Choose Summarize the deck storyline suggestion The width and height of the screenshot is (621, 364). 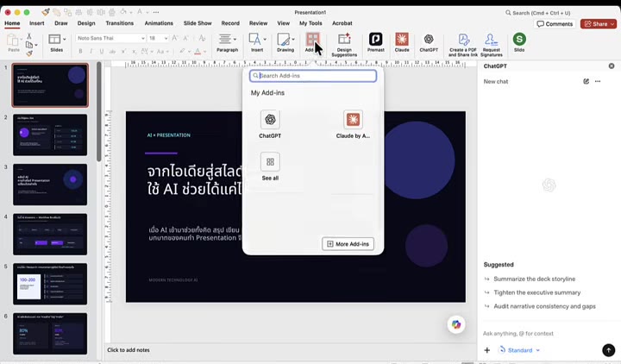534,279
